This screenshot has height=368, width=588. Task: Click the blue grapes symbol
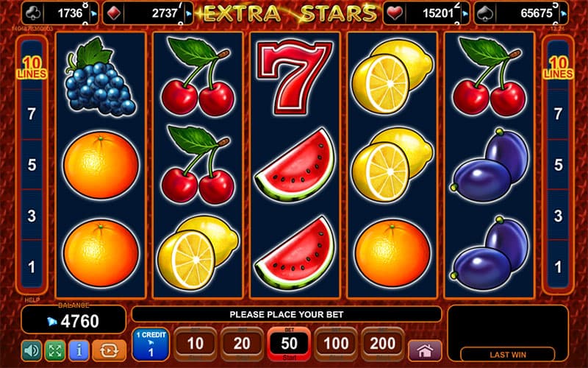click(100, 77)
